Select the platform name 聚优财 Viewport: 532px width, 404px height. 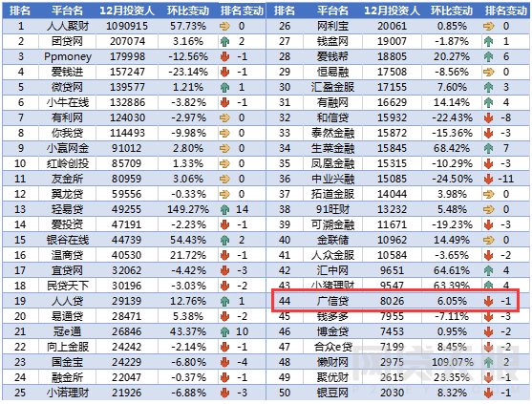(332, 377)
